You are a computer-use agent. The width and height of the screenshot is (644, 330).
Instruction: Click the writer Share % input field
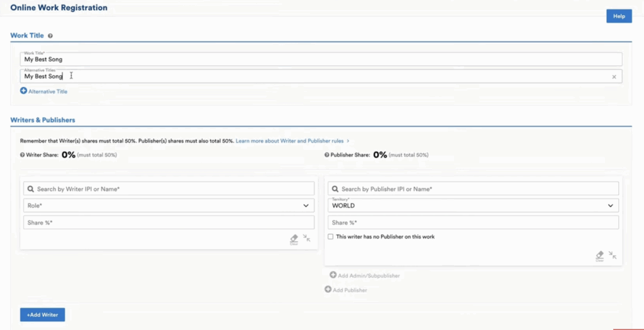pyautogui.click(x=167, y=222)
